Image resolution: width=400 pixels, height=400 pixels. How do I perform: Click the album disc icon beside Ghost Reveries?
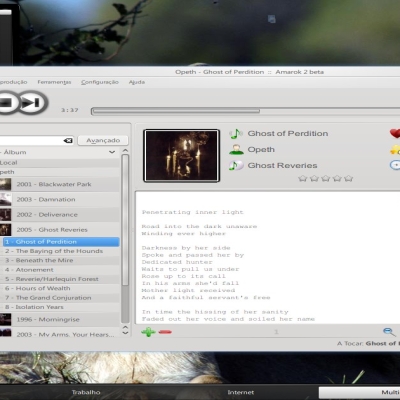[236, 165]
